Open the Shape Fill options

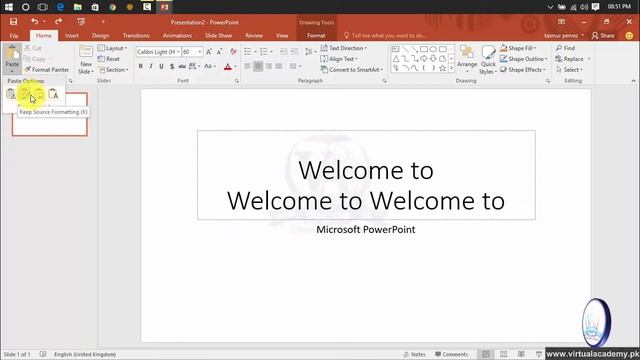pos(518,48)
